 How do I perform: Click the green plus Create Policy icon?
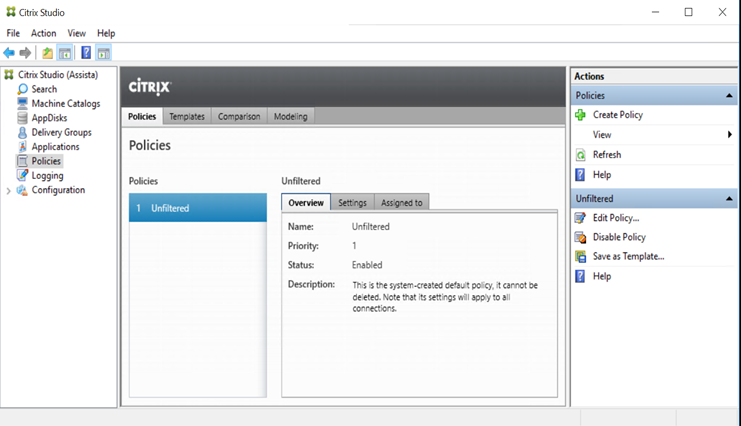(580, 114)
